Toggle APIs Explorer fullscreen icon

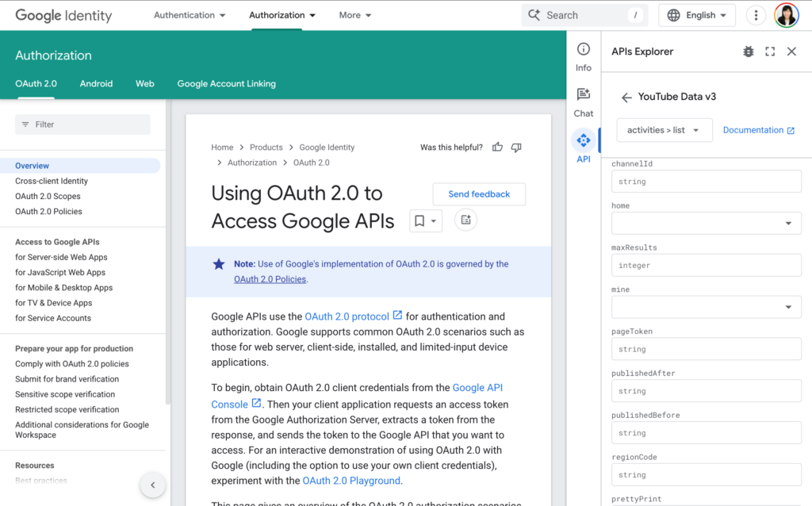pyautogui.click(x=770, y=52)
